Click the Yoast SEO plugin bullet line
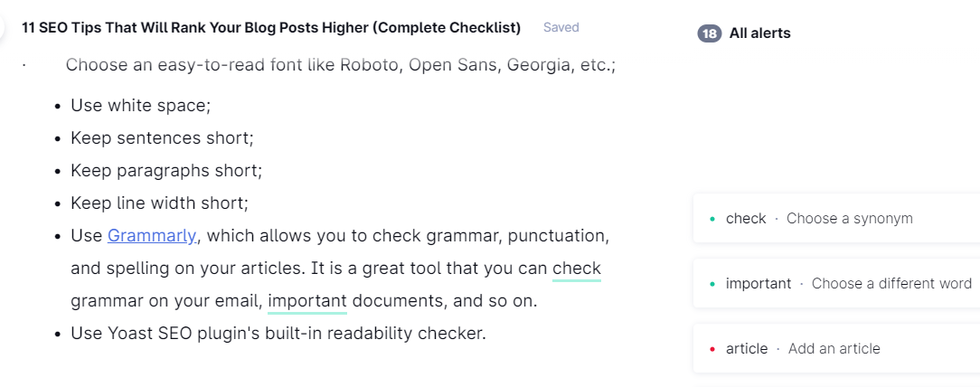Image resolution: width=980 pixels, height=387 pixels. click(x=278, y=334)
